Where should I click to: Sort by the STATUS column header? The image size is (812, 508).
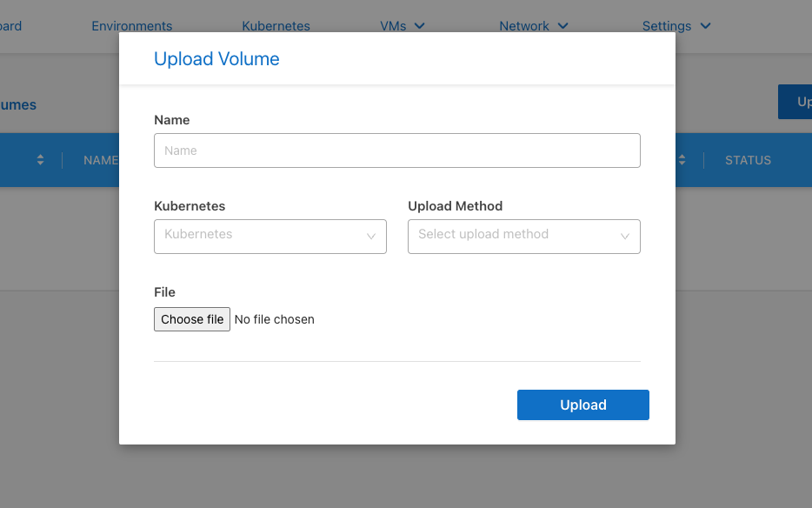[x=748, y=160]
